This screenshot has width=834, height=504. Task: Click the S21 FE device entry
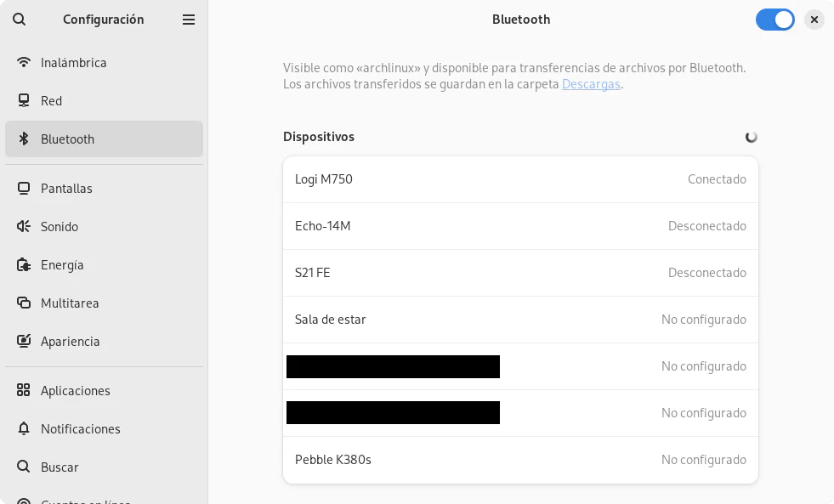click(x=520, y=273)
